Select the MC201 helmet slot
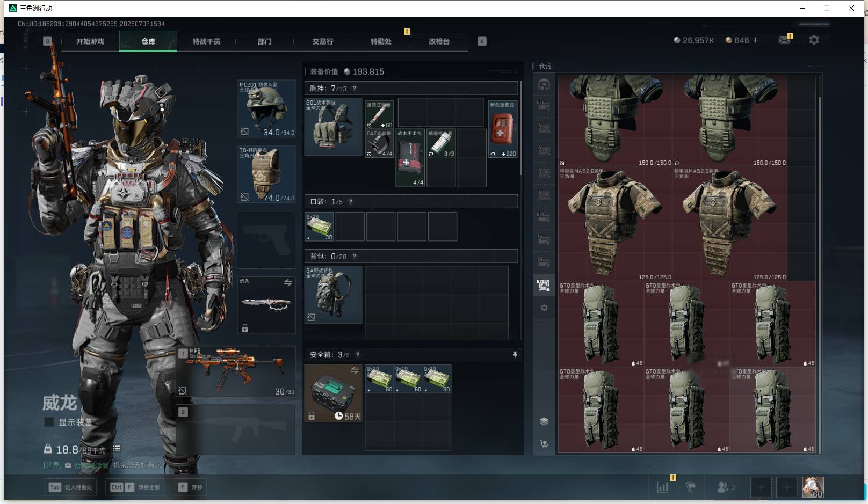868x504 pixels. [266, 109]
